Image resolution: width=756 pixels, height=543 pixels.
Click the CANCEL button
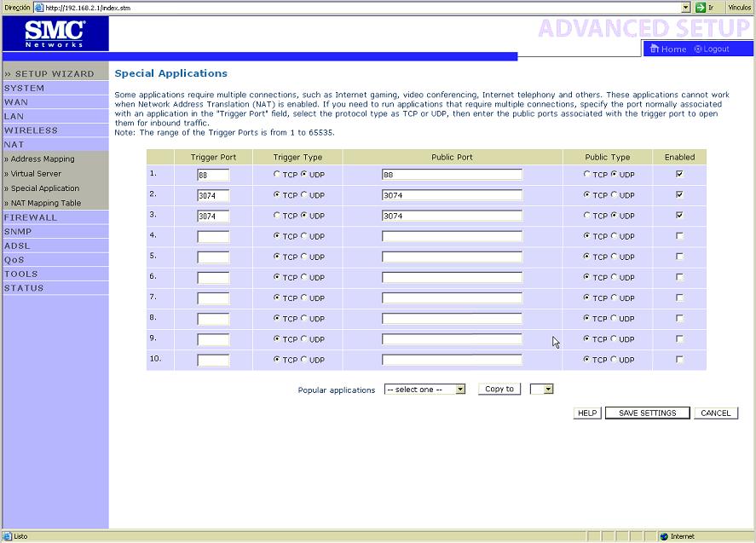tap(716, 413)
